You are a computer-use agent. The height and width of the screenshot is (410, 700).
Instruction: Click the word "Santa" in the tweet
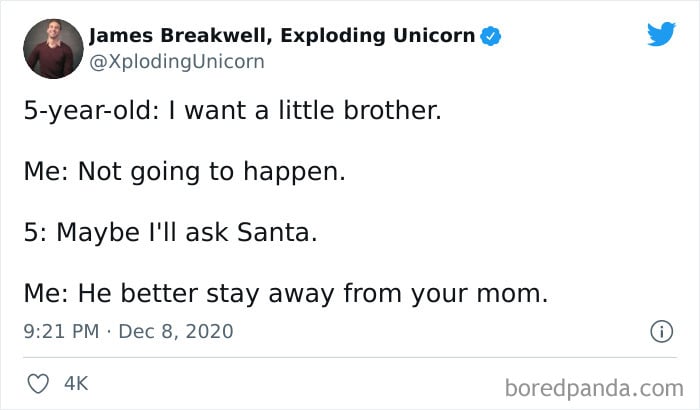point(274,233)
